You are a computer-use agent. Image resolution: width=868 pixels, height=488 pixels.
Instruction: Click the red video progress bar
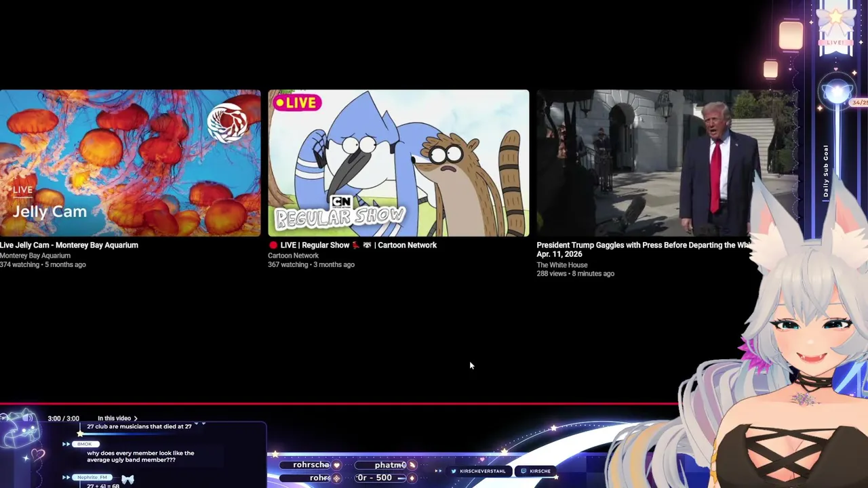(339, 403)
